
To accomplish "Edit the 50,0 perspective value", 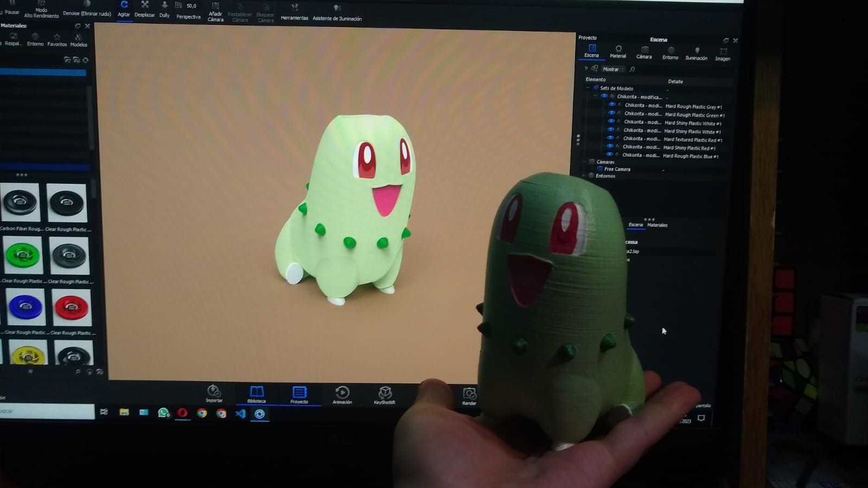I will pyautogui.click(x=192, y=6).
